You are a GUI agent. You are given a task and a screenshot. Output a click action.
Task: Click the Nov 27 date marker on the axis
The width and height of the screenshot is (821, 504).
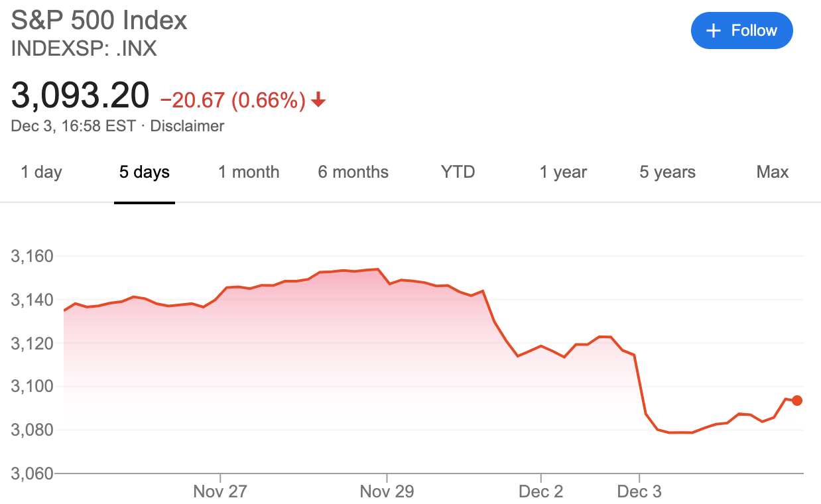[220, 491]
